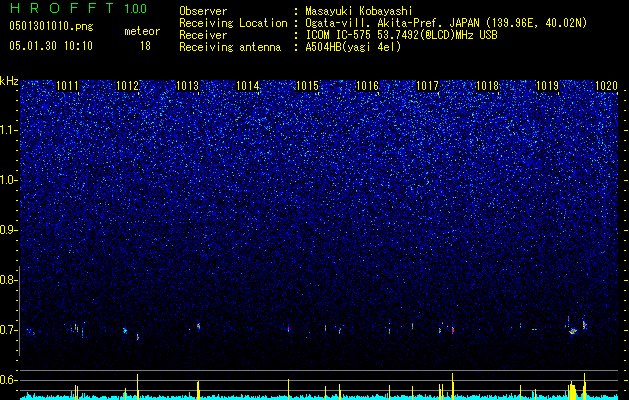629x400 pixels.
Task: Click the 0.7 kHz axis tick label
Action: [8, 330]
